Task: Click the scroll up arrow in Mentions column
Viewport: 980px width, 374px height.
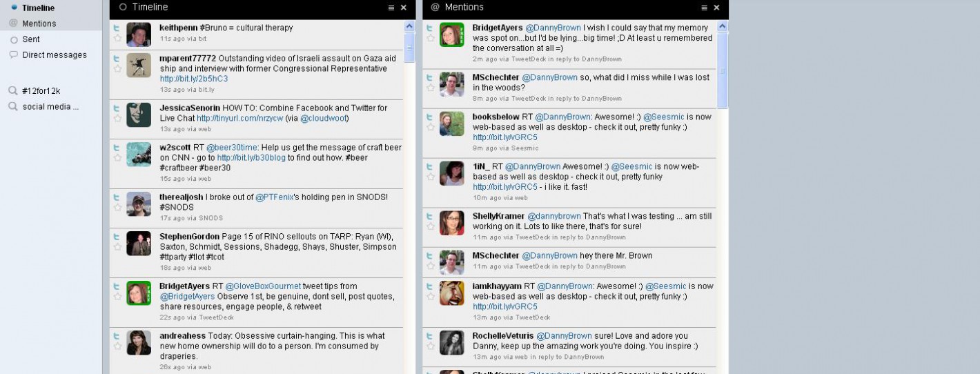Action: click(723, 27)
